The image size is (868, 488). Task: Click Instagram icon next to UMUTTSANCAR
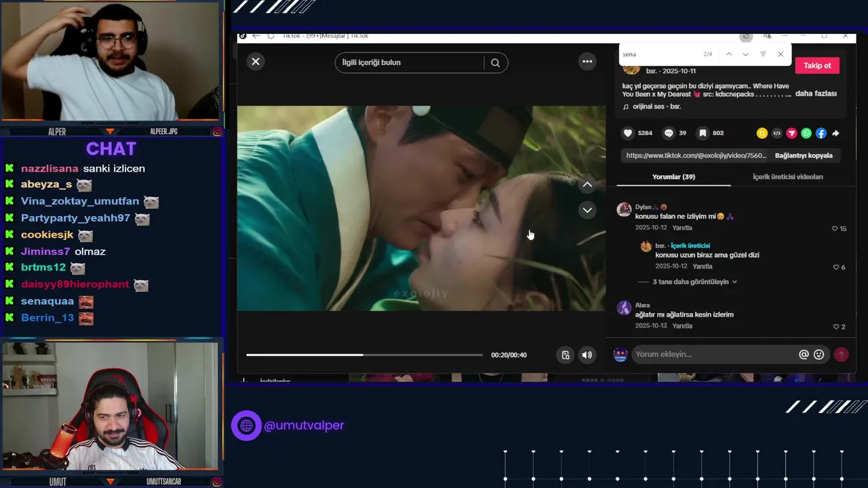pos(217,482)
